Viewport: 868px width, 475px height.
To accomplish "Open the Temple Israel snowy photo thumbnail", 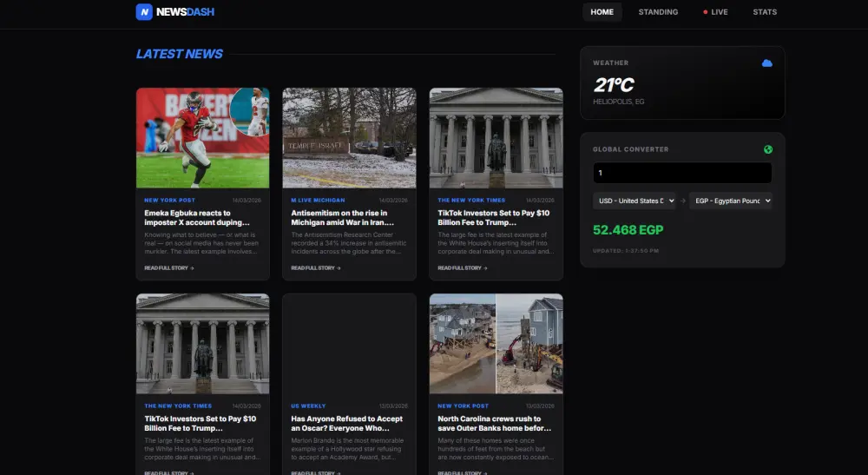I will pyautogui.click(x=349, y=138).
